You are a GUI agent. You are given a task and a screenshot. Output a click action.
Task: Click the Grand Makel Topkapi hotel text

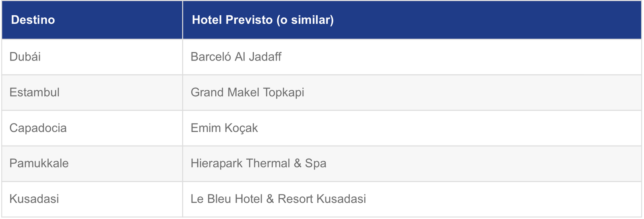[x=247, y=92]
